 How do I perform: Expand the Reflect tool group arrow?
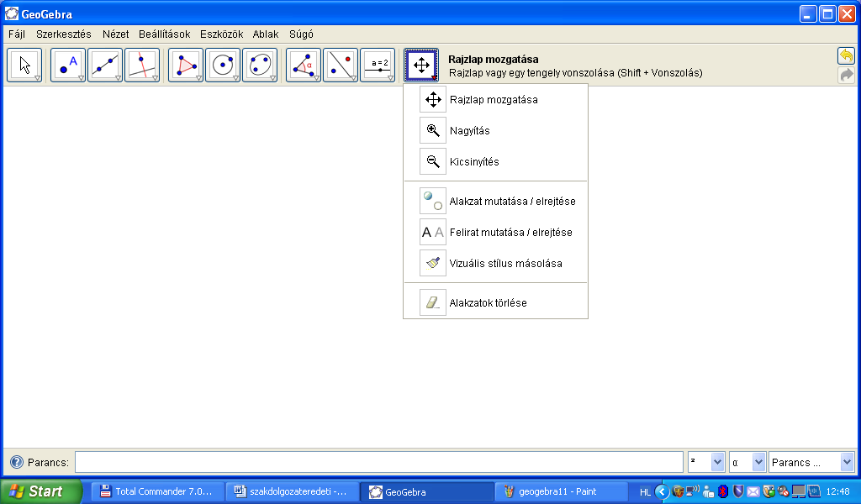point(354,78)
